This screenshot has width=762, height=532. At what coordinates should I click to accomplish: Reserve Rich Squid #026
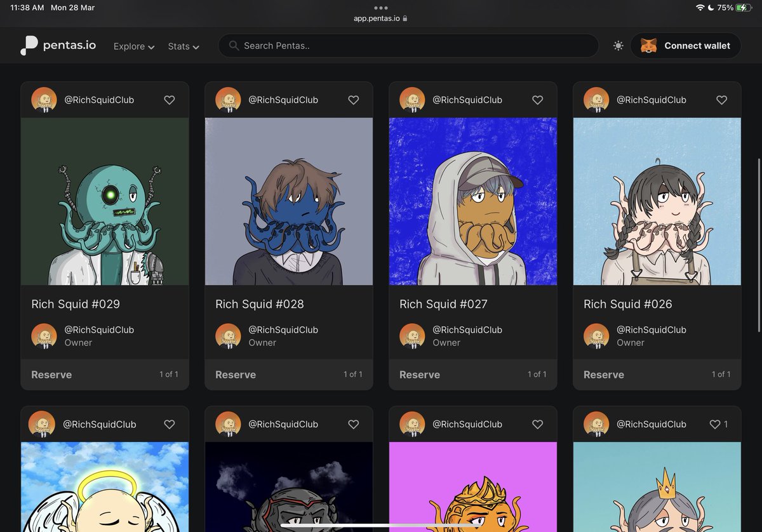coord(604,375)
